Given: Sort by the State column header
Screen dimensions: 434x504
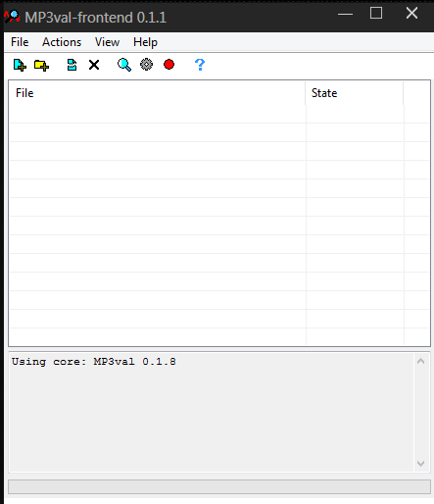Looking at the screenshot, I should click(355, 93).
